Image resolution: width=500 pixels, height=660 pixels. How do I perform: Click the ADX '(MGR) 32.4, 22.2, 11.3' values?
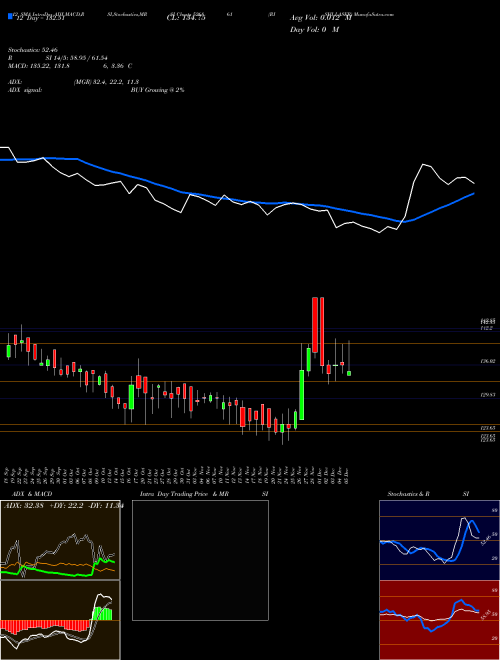coord(106,82)
